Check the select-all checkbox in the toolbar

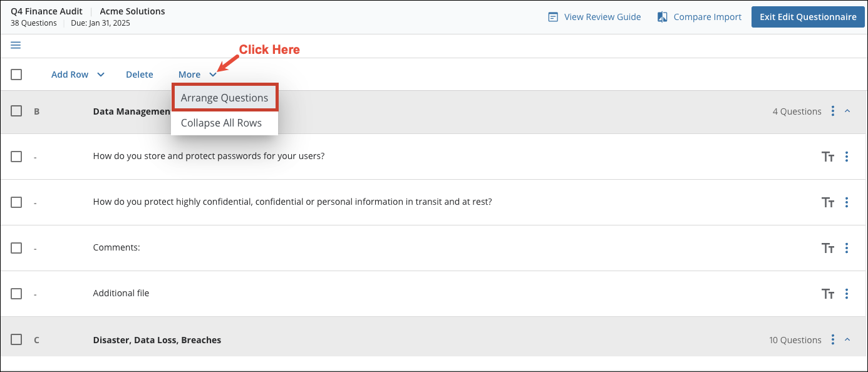coord(16,74)
